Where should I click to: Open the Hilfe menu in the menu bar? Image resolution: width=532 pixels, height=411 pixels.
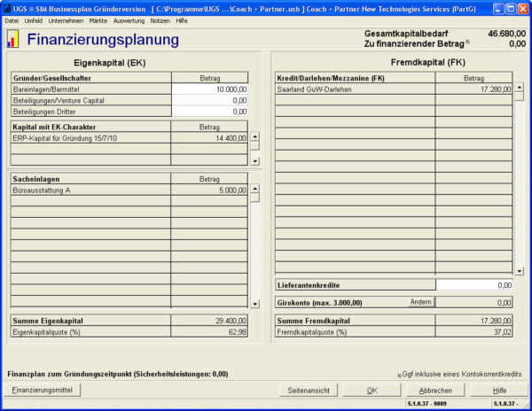[x=182, y=20]
